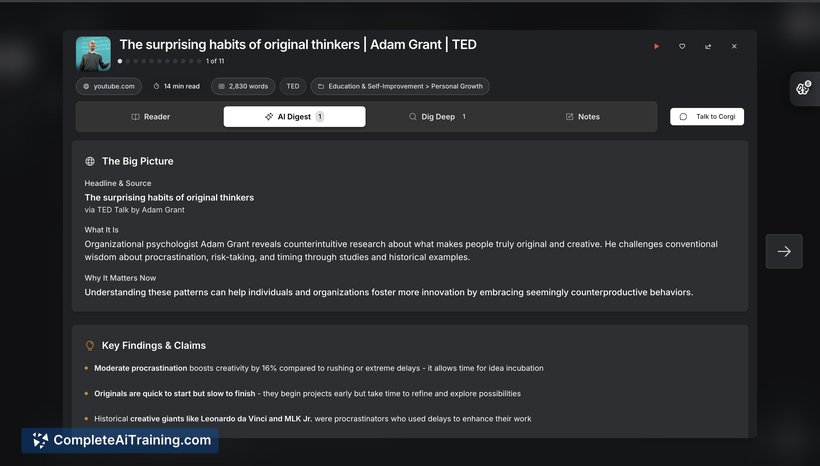Select the AI Digest tab

tap(294, 117)
